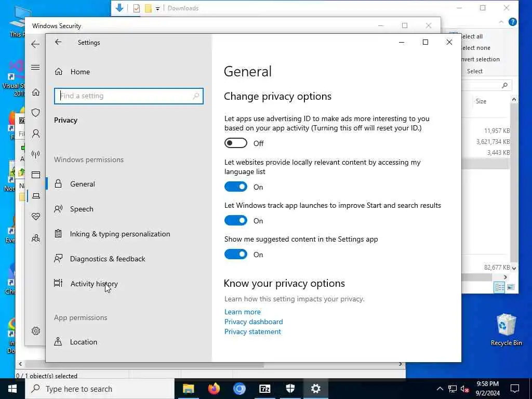Turn off suggested content in Settings app
Image resolution: width=532 pixels, height=399 pixels.
tap(235, 255)
